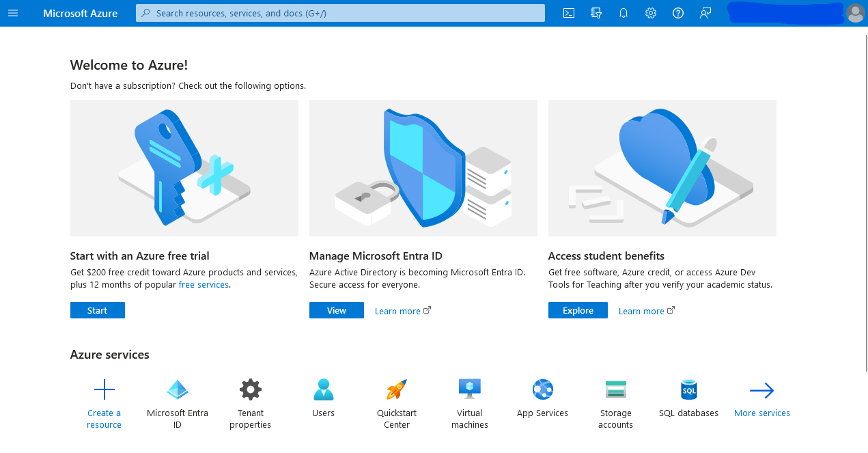Screen dimensions: 868x453
Task: Open the Microsoft Entra ID service icon
Action: pyautogui.click(x=178, y=390)
